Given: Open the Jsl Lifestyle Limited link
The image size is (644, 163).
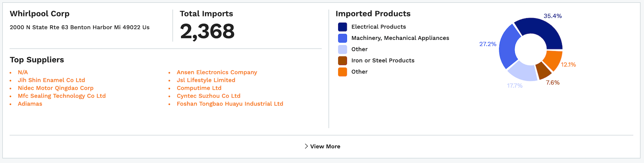Looking at the screenshot, I should [x=206, y=80].
